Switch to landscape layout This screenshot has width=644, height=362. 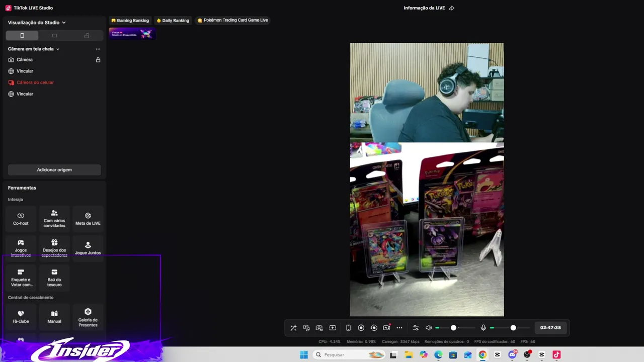pyautogui.click(x=54, y=36)
